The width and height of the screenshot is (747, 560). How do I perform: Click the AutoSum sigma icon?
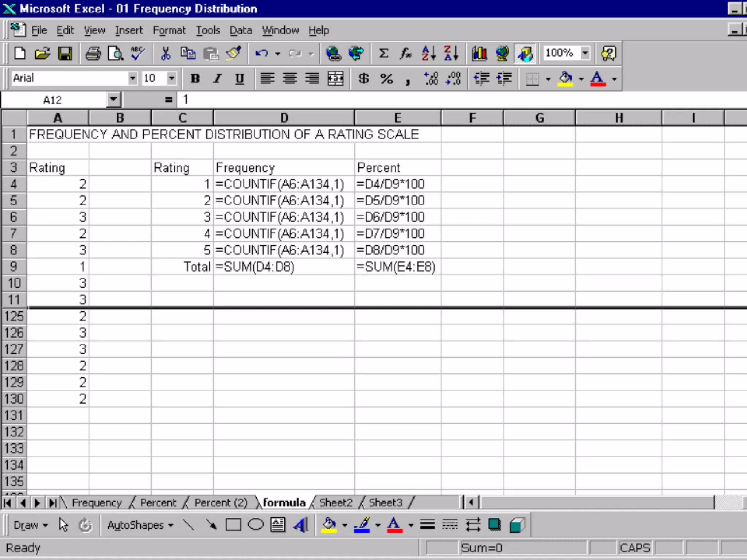(x=383, y=54)
